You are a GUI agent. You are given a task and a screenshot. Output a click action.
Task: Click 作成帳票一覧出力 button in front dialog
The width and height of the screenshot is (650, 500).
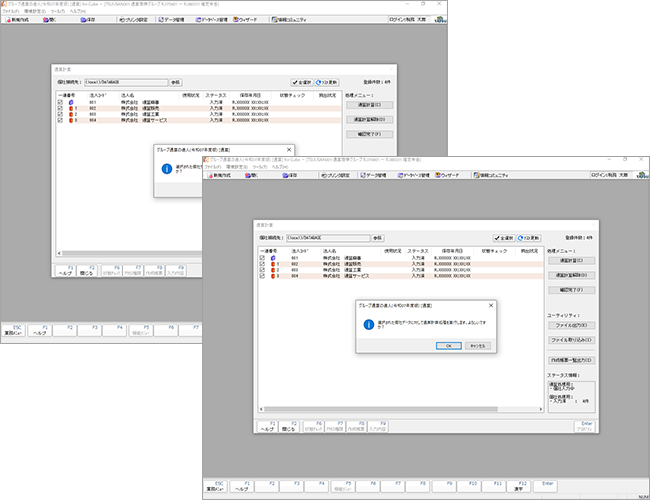coord(571,360)
